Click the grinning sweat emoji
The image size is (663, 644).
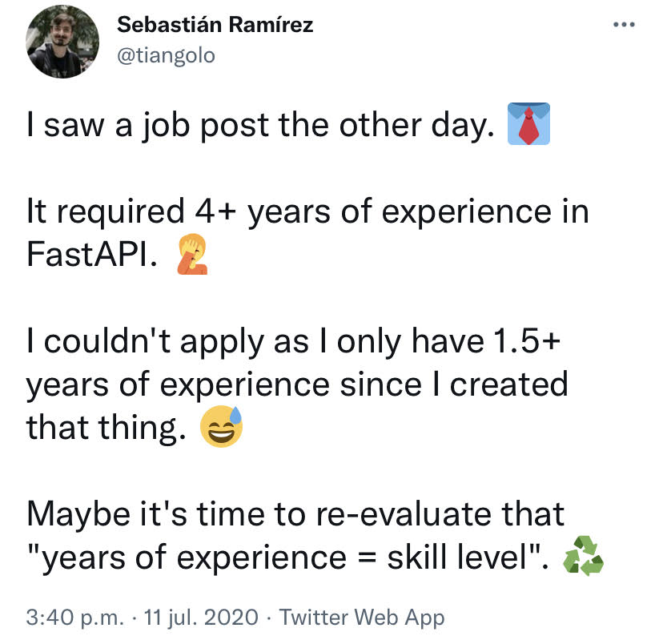pyautogui.click(x=221, y=426)
